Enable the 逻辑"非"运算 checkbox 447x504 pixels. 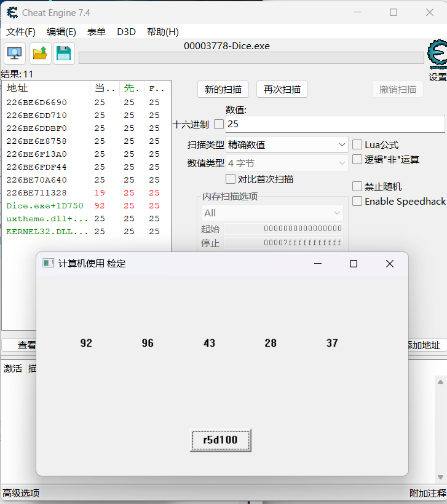[357, 159]
